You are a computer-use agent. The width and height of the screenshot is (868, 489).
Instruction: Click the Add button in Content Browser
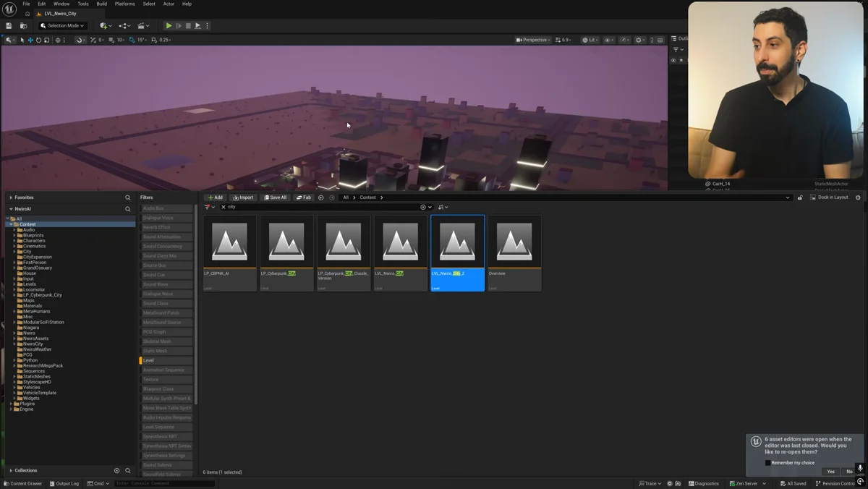[215, 197]
